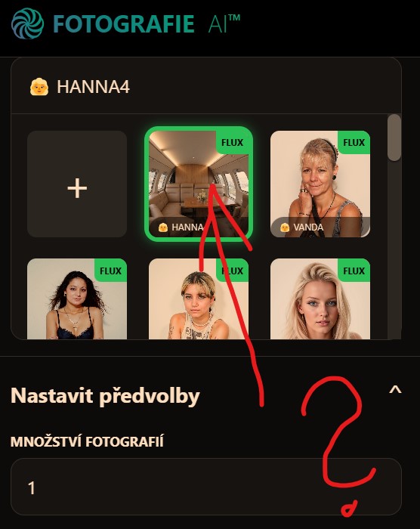
Task: Click FLUX badge on dark-haired woman thumbnail
Action: pyautogui.click(x=110, y=271)
